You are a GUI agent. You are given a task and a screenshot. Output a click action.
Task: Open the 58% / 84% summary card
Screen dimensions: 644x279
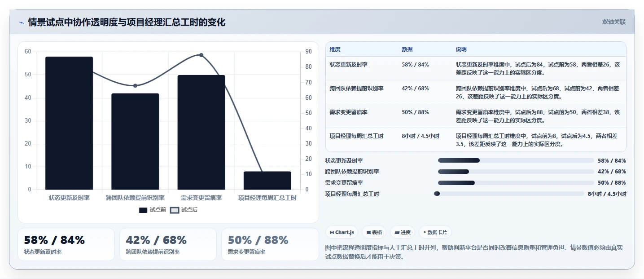[66, 244]
